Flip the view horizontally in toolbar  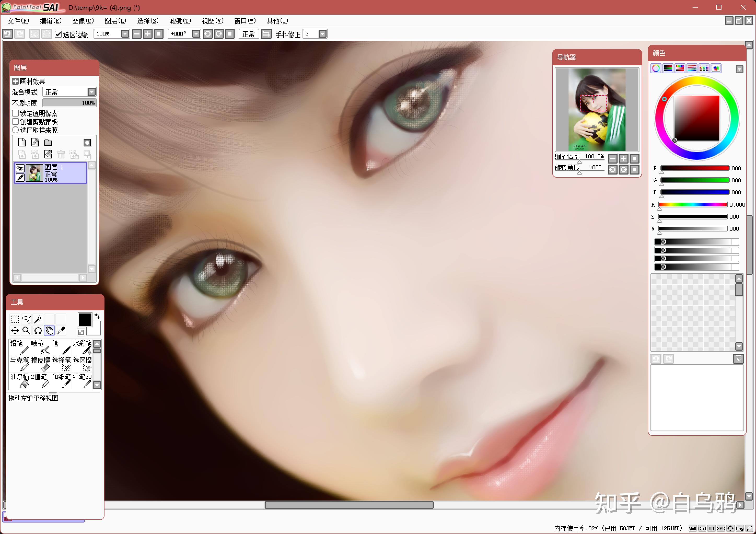[x=266, y=34]
